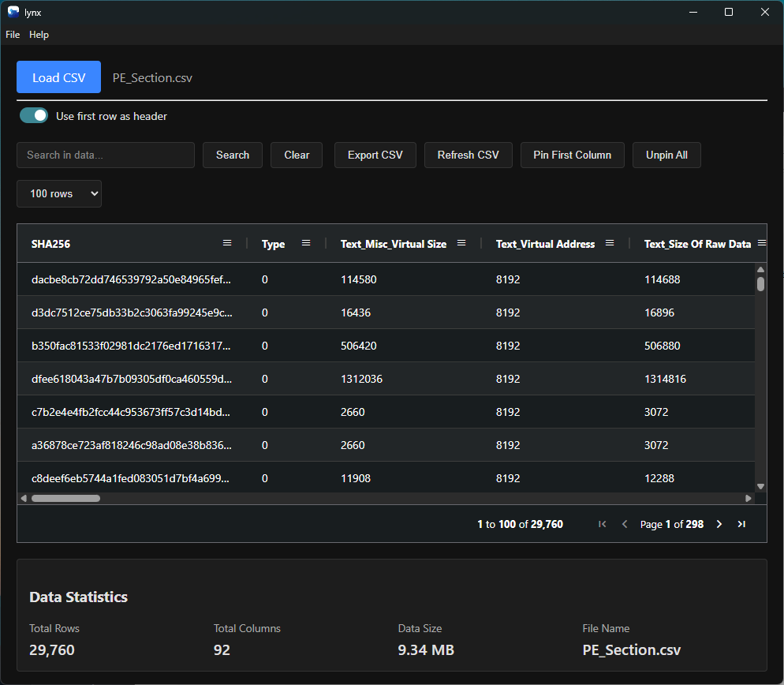
Task: Click the Refresh CSV button
Action: (x=468, y=155)
